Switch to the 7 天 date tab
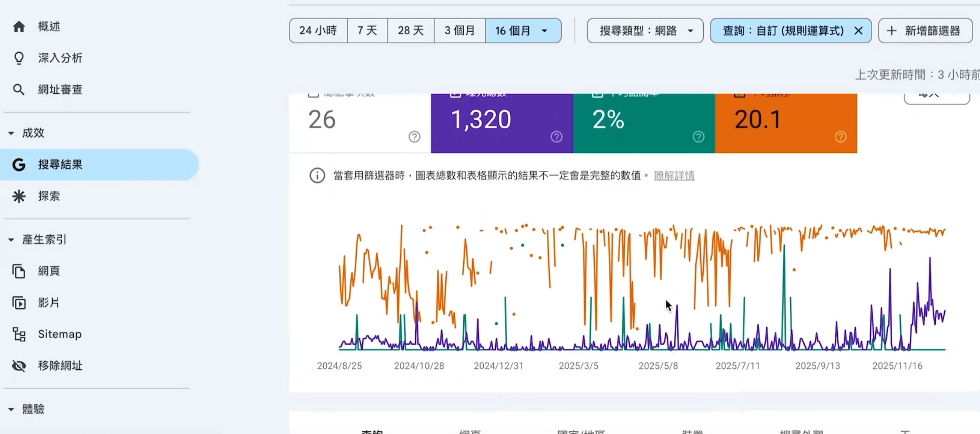 [367, 30]
